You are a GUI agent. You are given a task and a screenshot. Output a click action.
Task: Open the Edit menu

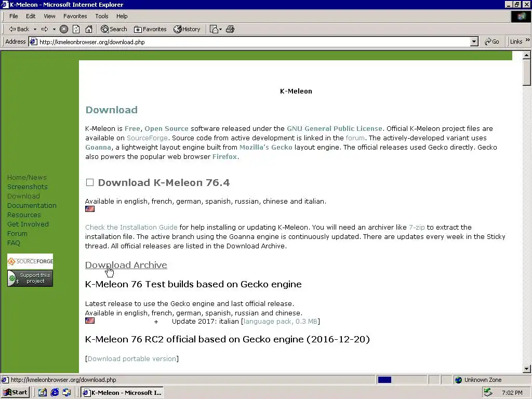(x=31, y=16)
